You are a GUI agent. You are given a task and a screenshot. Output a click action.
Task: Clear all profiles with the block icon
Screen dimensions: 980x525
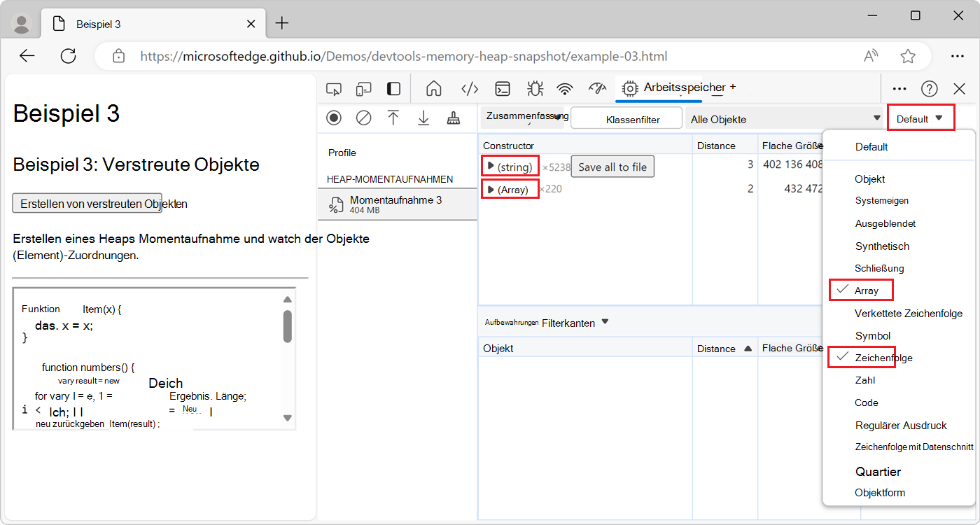(x=363, y=118)
